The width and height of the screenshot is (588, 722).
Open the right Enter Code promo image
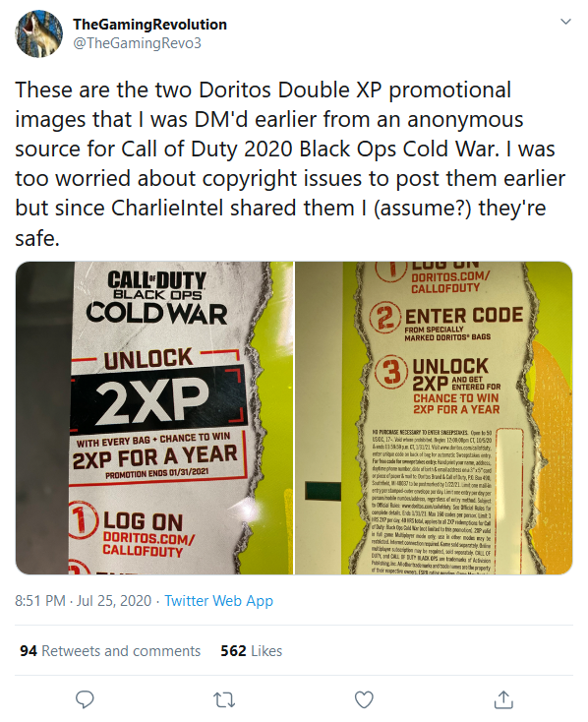click(434, 418)
